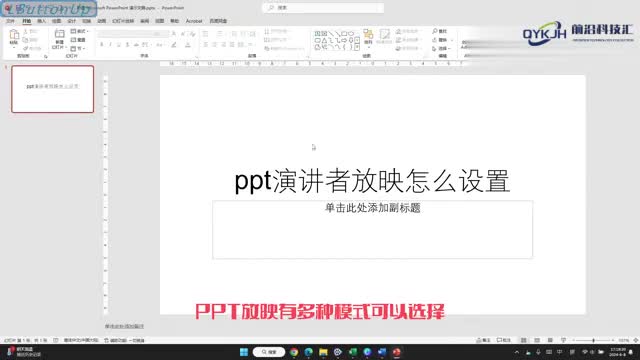Open Microsoft Edge from the taskbar
The height and width of the screenshot is (360, 640).
coord(309,352)
